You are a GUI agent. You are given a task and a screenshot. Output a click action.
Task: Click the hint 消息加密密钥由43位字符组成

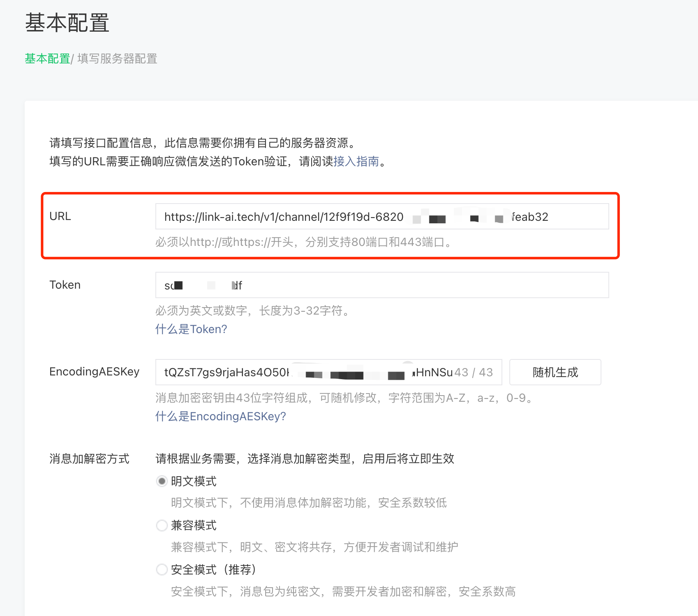(x=344, y=398)
